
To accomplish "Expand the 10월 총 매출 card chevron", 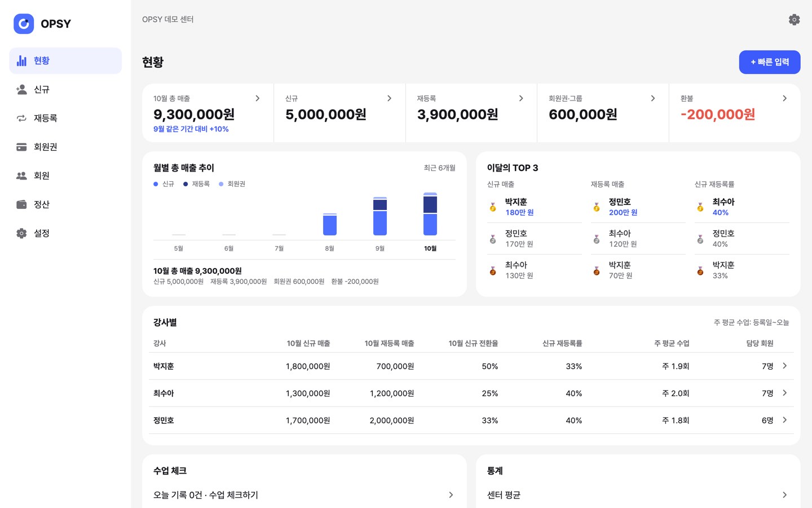I will [258, 98].
